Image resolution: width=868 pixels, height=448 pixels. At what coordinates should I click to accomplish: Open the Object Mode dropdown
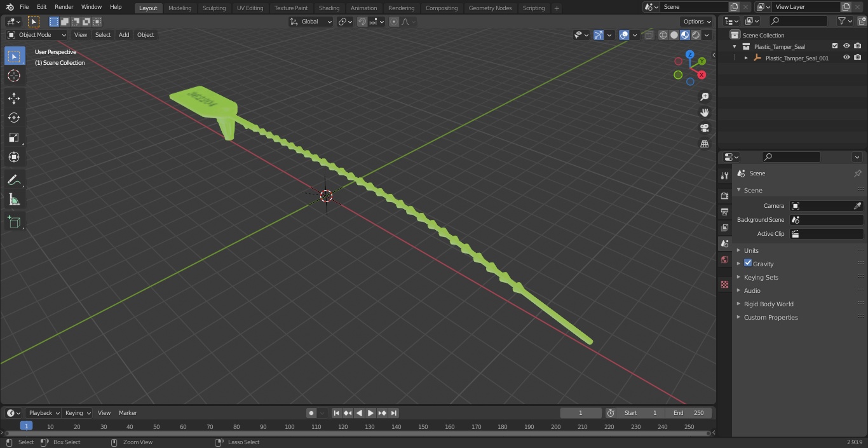(37, 35)
